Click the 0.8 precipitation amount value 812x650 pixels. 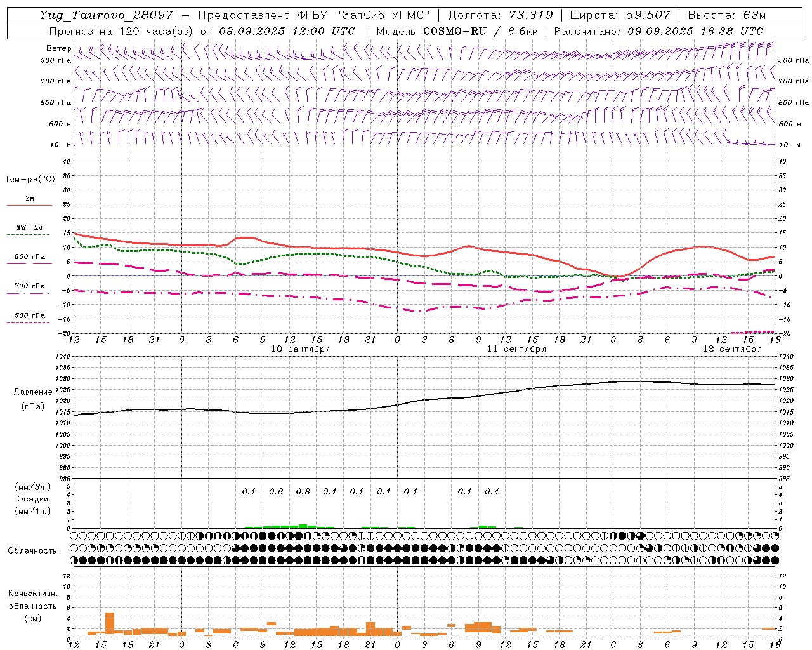coord(303,492)
